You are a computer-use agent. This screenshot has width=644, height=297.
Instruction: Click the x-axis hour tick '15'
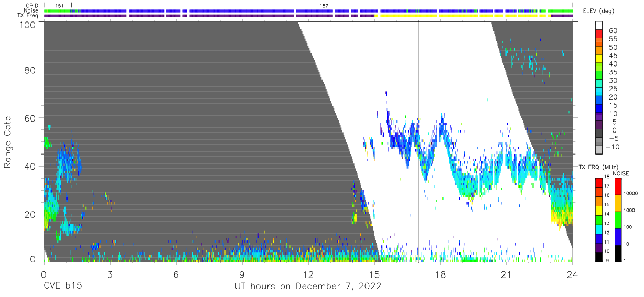pos(374,274)
